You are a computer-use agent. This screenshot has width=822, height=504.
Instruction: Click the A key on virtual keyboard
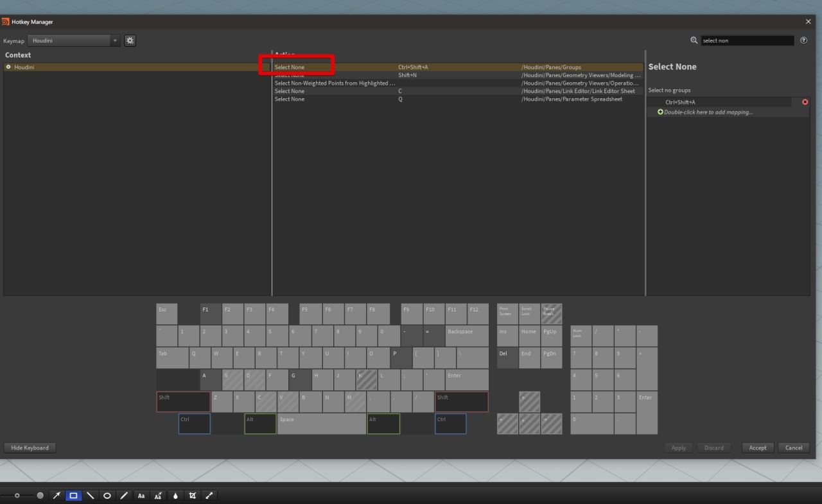click(211, 380)
